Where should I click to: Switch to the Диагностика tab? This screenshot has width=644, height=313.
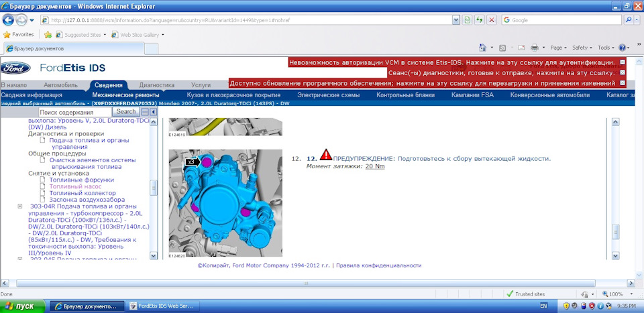pyautogui.click(x=157, y=85)
